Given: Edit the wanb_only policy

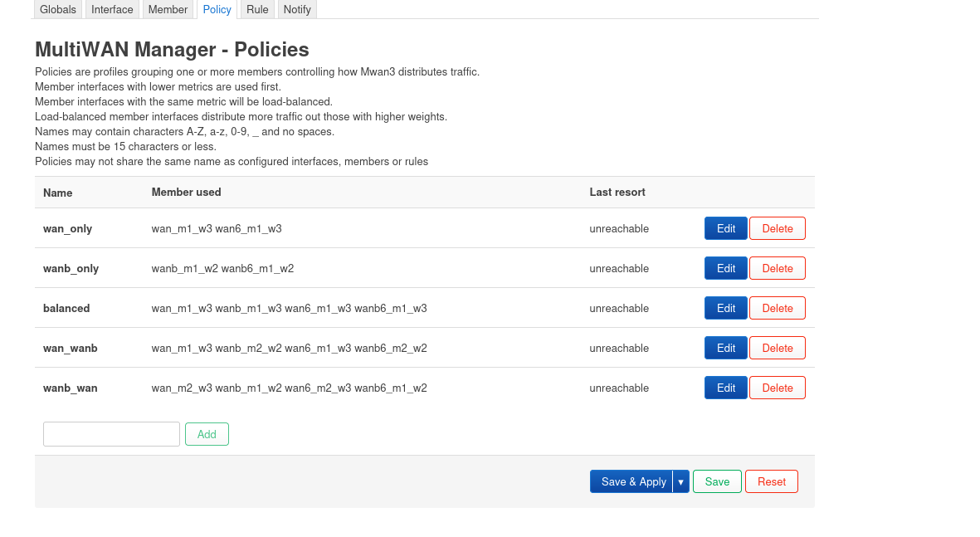Looking at the screenshot, I should coord(725,268).
